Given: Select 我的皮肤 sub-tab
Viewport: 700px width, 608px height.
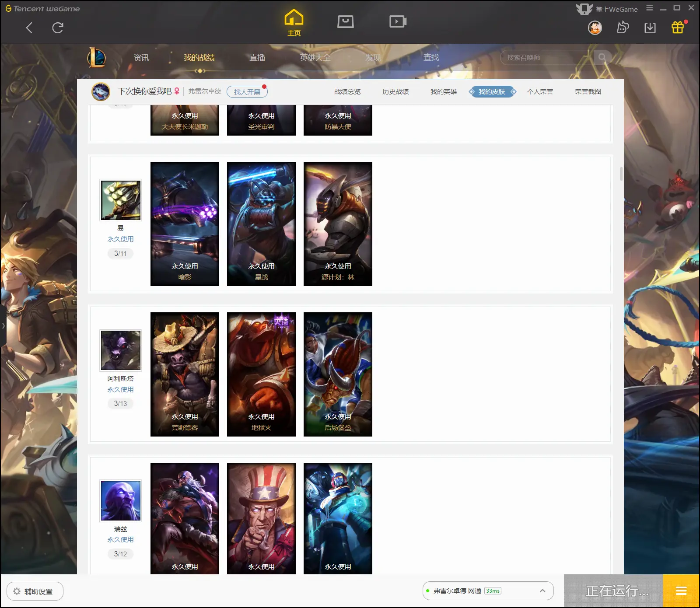Looking at the screenshot, I should tap(492, 92).
